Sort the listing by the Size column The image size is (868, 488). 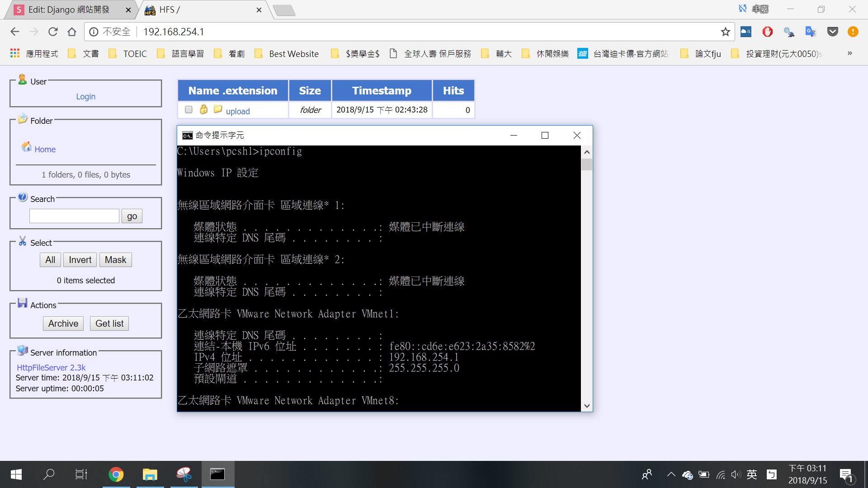tap(310, 91)
